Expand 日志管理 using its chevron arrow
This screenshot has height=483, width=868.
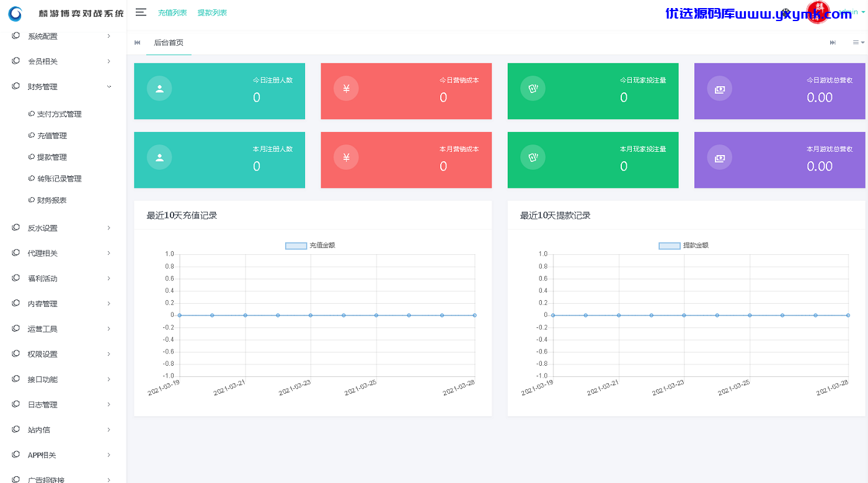(x=109, y=404)
